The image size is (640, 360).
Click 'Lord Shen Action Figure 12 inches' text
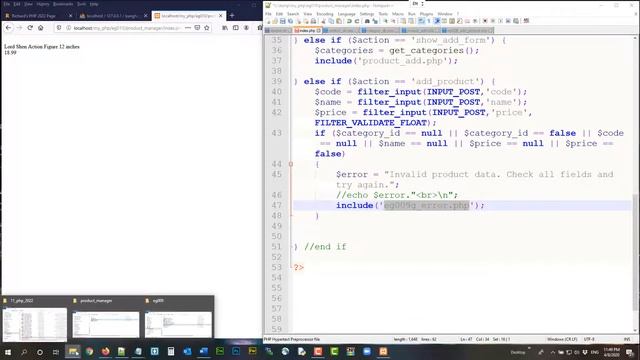coord(42,47)
